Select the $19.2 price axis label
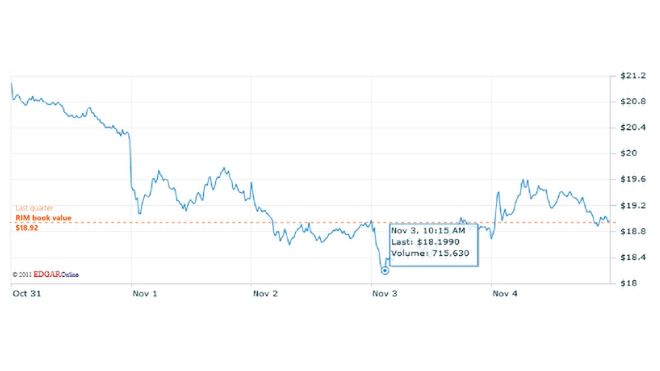The width and height of the screenshot is (660, 371). coord(633,206)
